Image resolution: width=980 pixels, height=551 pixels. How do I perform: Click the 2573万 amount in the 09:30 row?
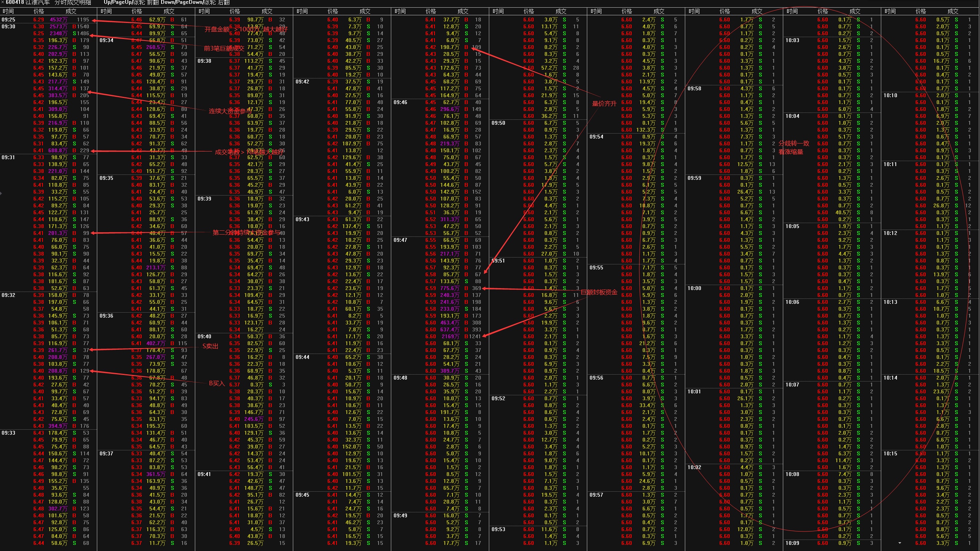pyautogui.click(x=59, y=26)
